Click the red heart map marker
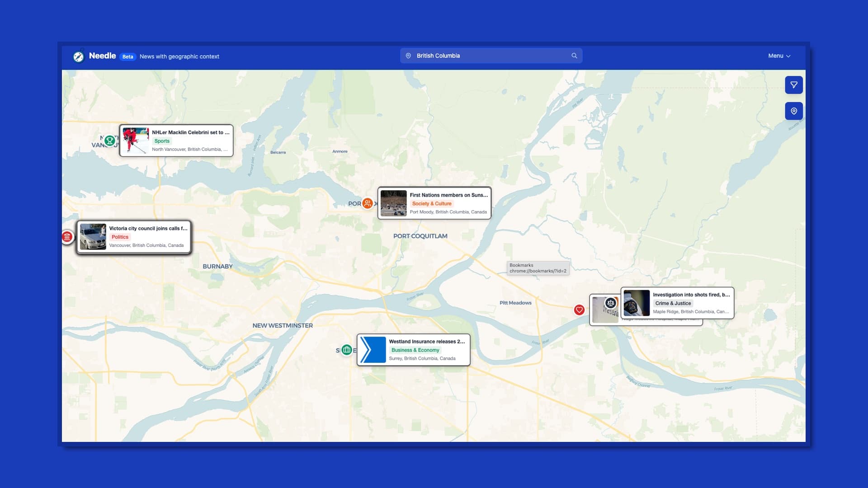The image size is (868, 488). [x=579, y=310]
